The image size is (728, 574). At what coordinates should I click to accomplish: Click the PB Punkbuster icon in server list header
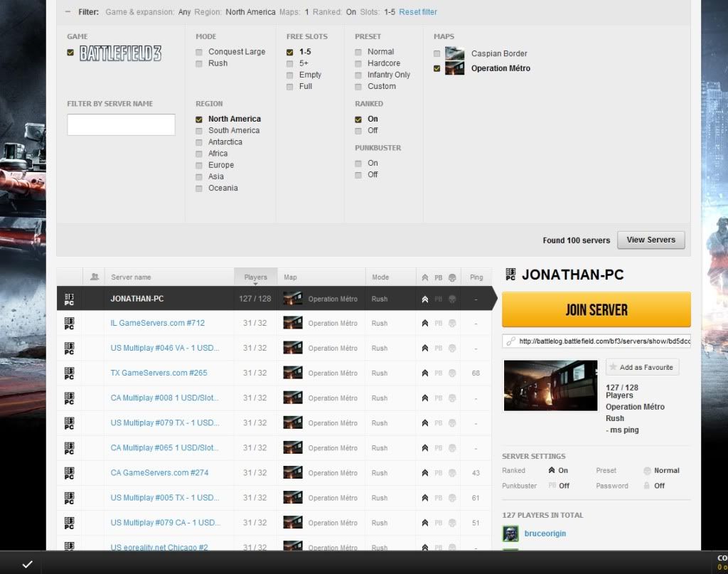(x=439, y=277)
